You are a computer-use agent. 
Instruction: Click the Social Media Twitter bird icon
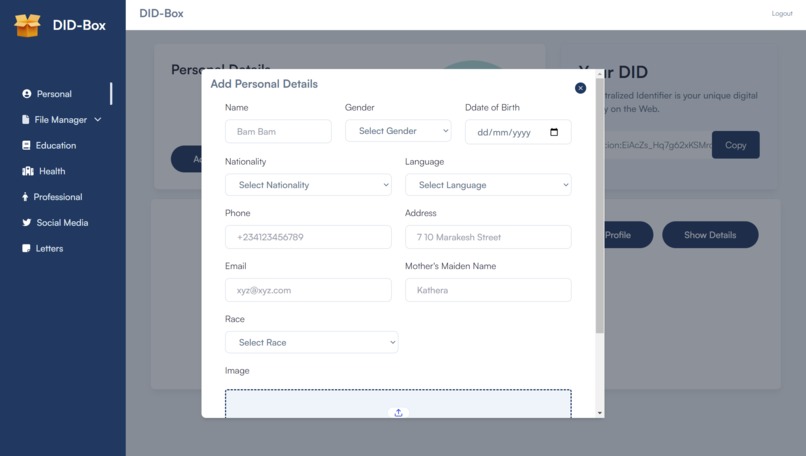pyautogui.click(x=27, y=223)
